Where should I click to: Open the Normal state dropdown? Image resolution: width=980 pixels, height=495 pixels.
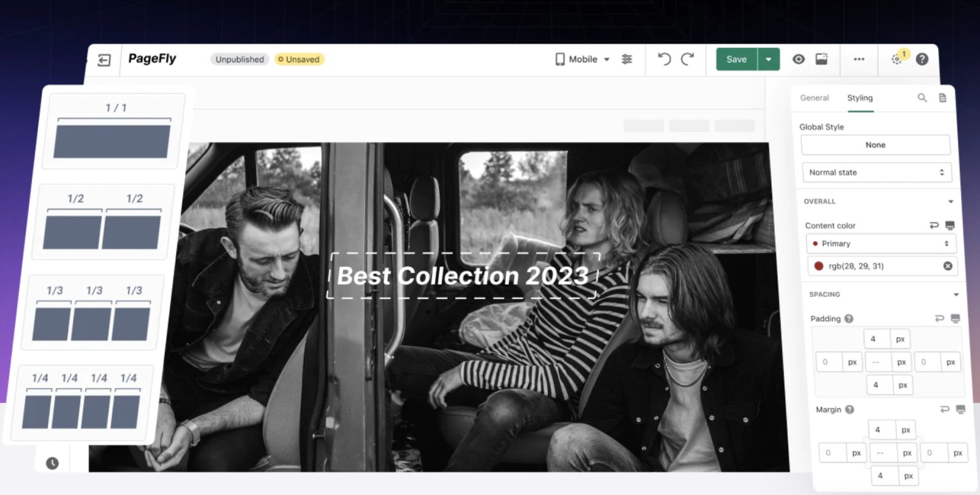(876, 173)
